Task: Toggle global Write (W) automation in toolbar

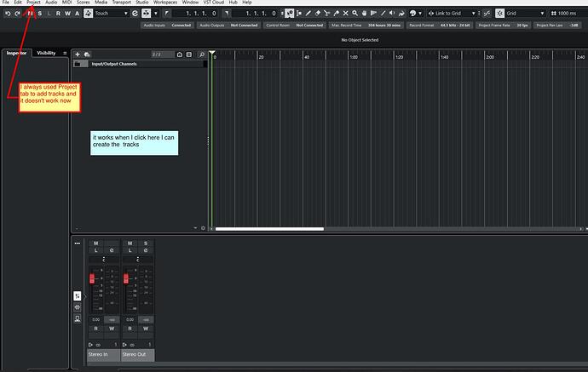Action: pos(67,14)
